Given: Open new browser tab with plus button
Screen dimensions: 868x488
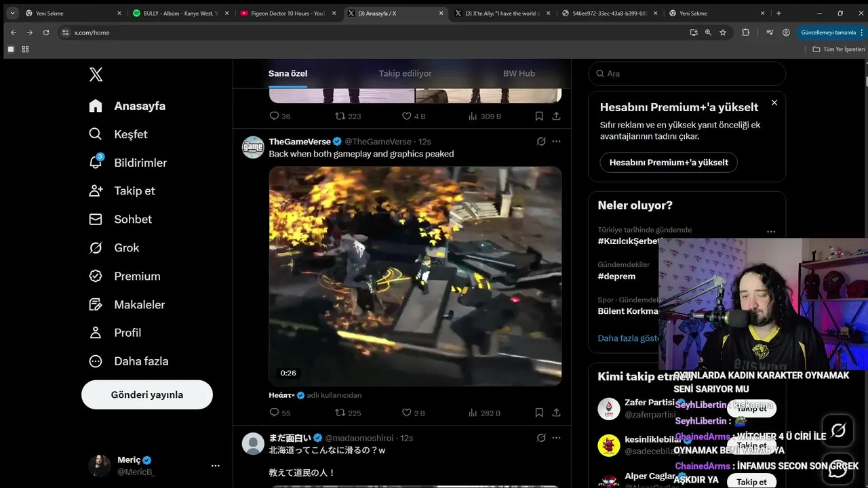Looking at the screenshot, I should [778, 13].
